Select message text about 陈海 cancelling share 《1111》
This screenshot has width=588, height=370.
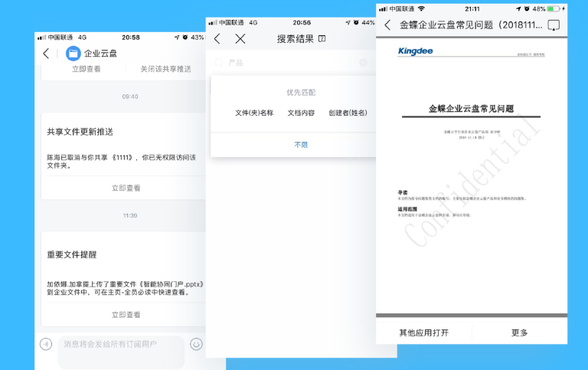click(122, 162)
